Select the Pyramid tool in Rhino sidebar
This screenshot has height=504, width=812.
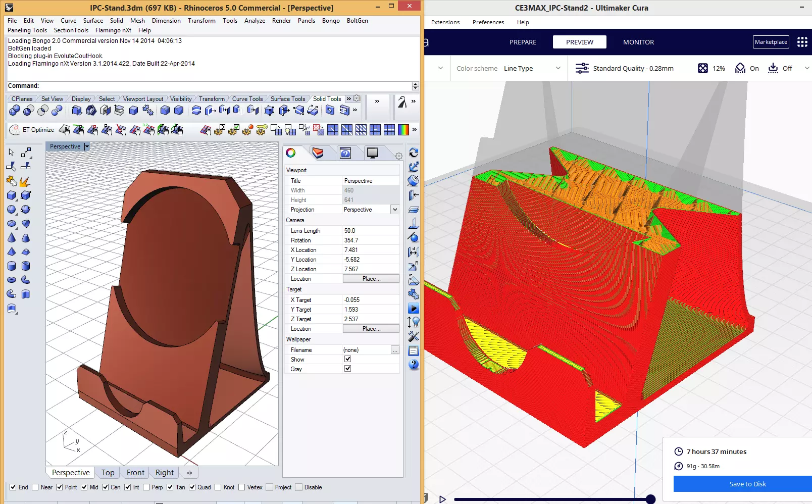(x=12, y=251)
